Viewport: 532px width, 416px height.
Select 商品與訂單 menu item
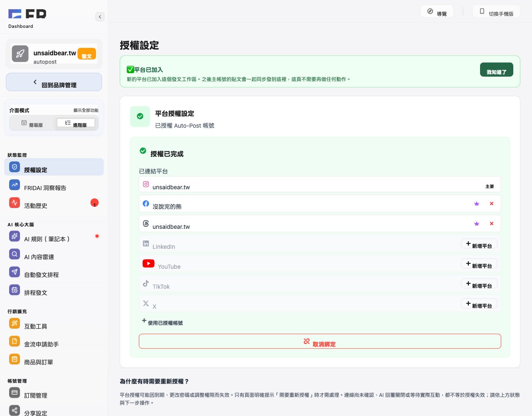click(x=54, y=359)
